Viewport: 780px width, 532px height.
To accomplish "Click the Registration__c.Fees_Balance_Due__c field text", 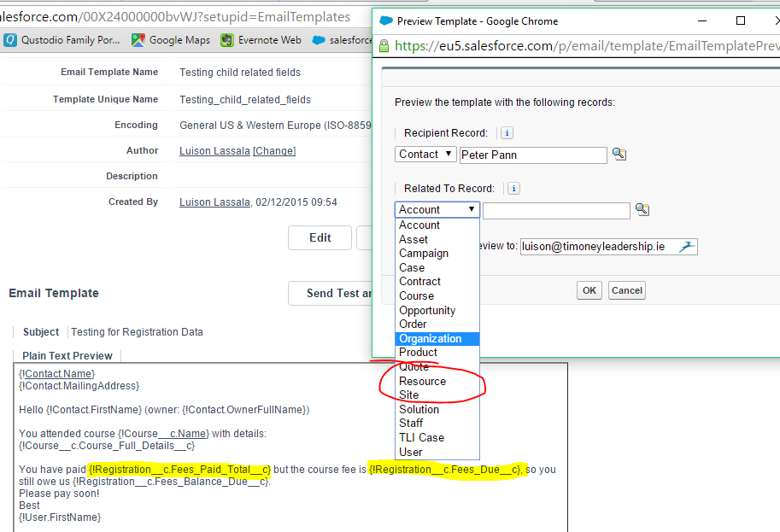I will coord(171,482).
